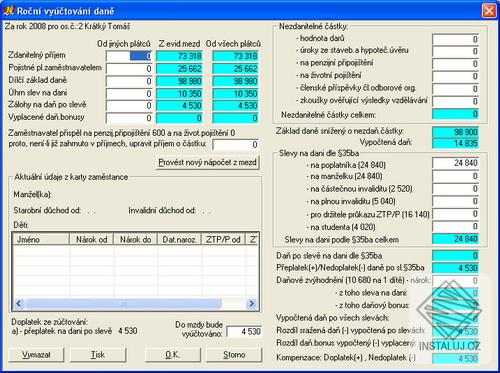Select Dílčí základ daně od jiných plátců field
Screen dimensions: 500x373
pyautogui.click(x=129, y=81)
